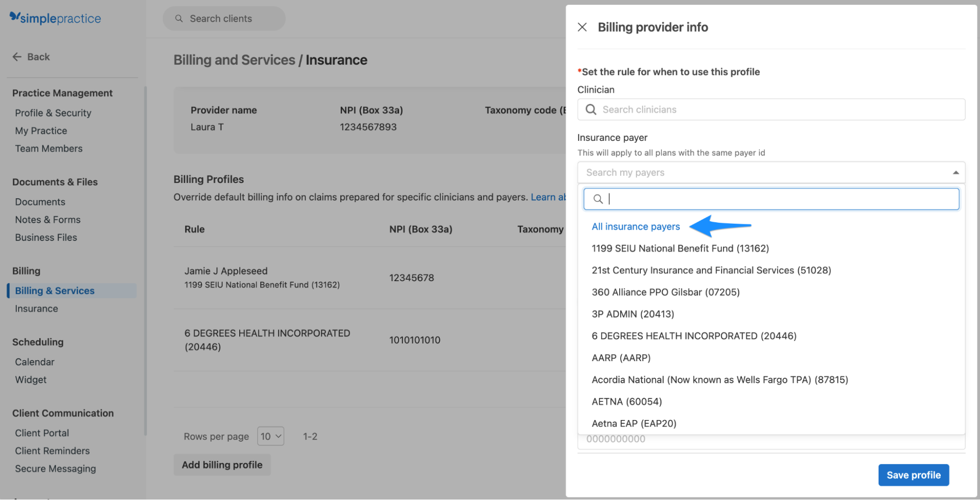
Task: Choose AARP (AARP) as the payer
Action: click(620, 357)
